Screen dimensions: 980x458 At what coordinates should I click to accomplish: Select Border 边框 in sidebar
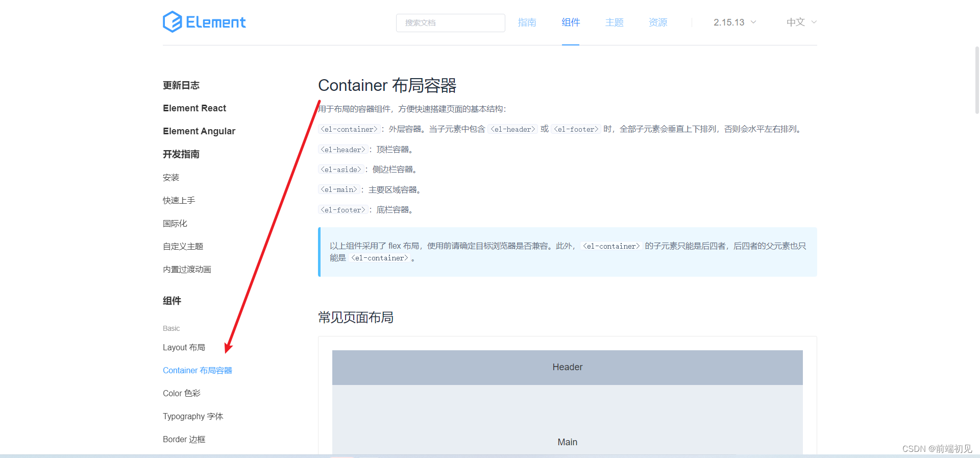click(x=184, y=440)
